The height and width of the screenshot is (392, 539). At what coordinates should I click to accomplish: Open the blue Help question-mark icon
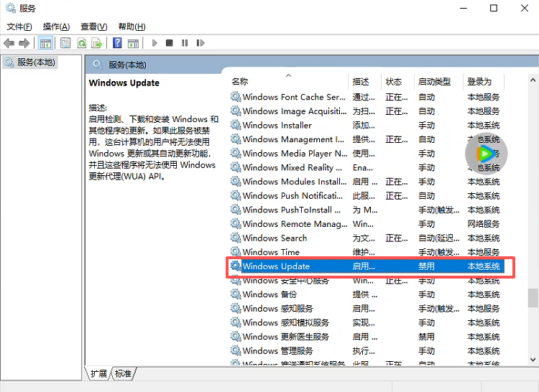(x=117, y=43)
